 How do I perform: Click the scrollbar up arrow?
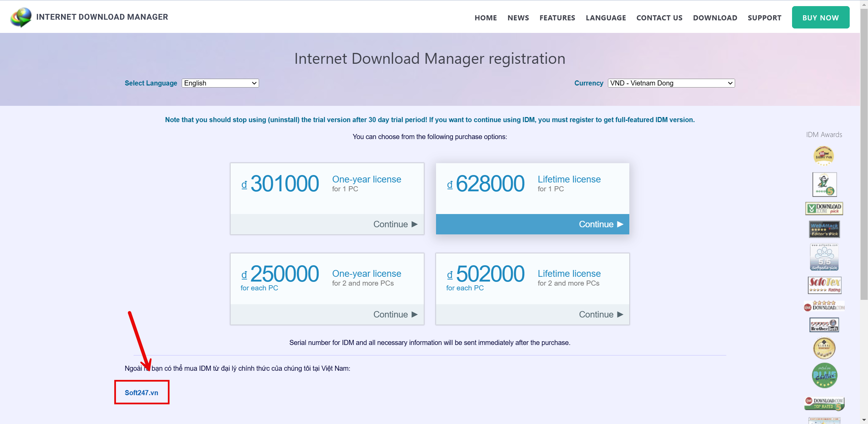click(864, 4)
